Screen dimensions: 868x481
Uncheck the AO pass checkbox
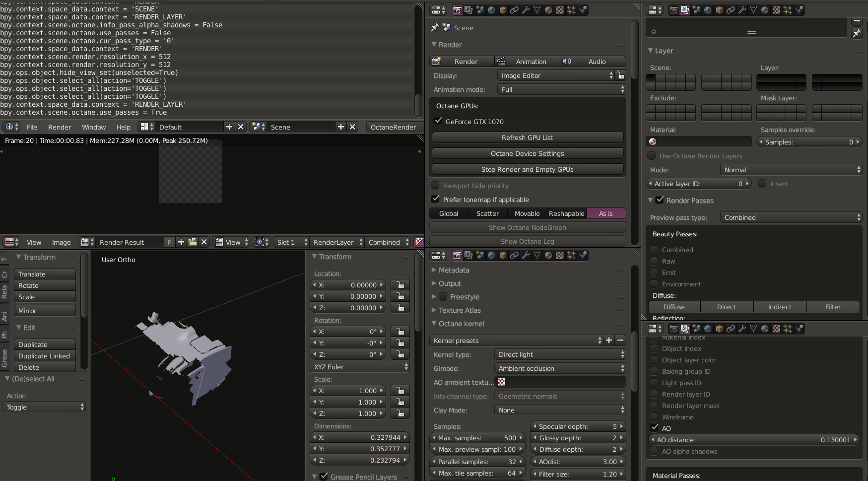654,428
